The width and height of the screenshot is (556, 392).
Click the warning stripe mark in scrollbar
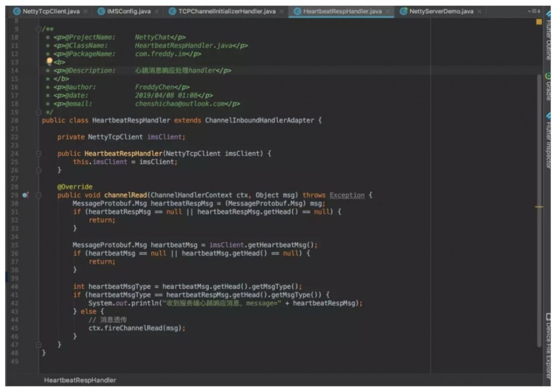[539, 207]
